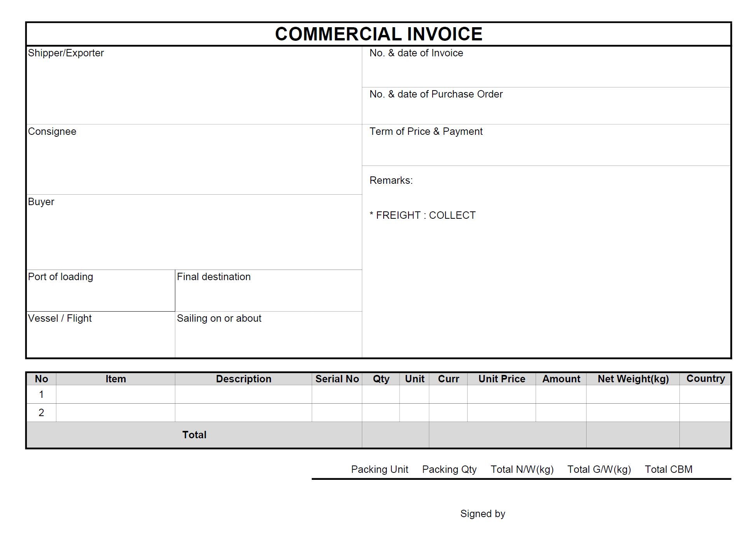Select the Unit Price column header

coord(501,379)
